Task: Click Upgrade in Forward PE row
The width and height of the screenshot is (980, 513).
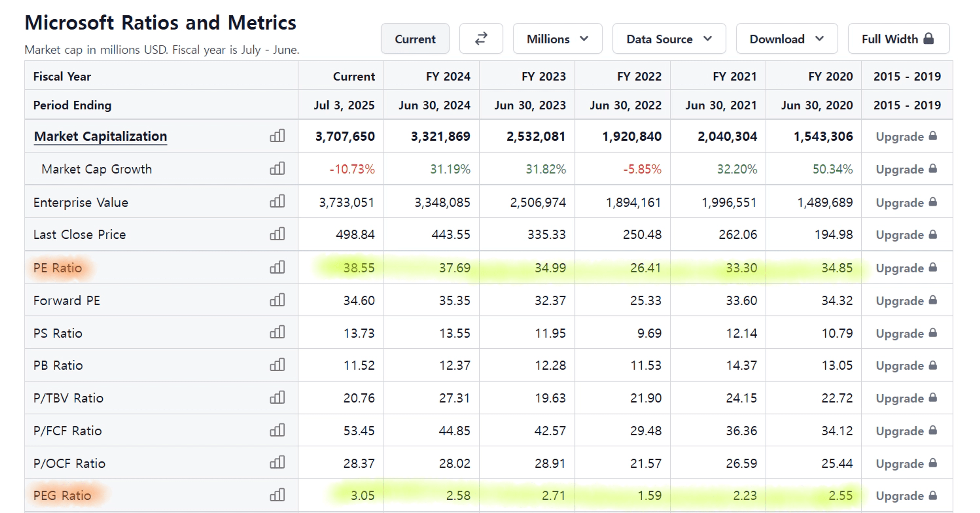Action: pos(906,301)
